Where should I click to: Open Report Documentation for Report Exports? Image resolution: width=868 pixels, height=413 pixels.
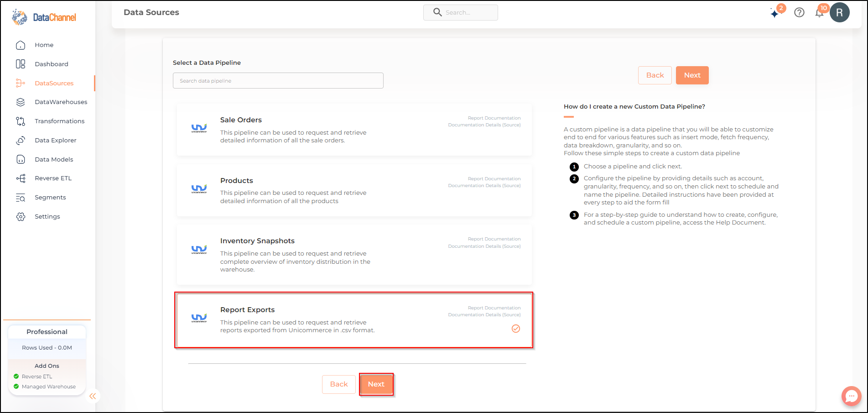click(x=494, y=308)
